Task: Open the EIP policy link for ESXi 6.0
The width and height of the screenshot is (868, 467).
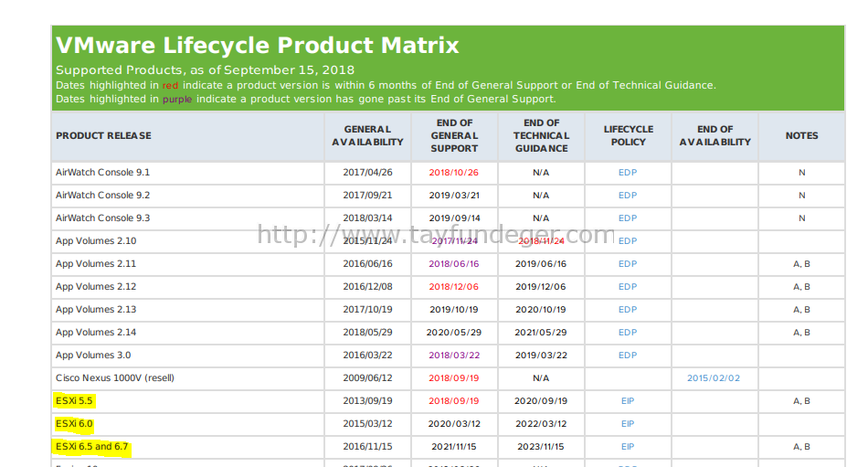Action: tap(627, 424)
